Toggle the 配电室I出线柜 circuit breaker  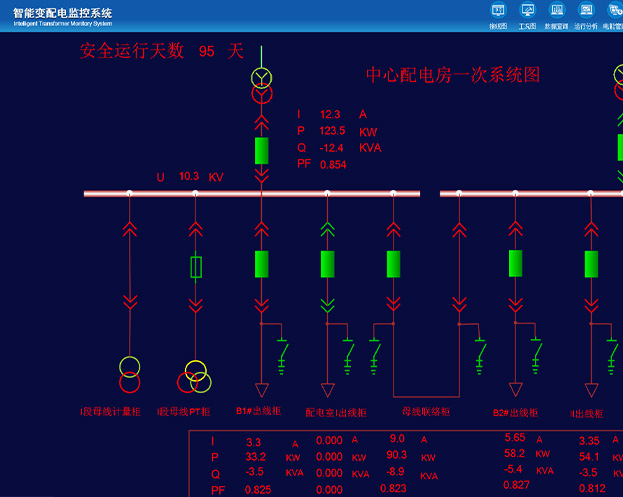pos(327,264)
